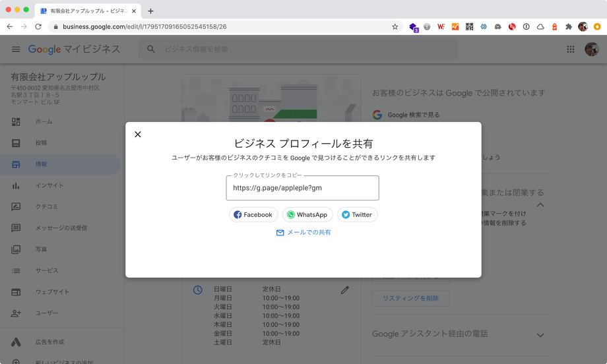Close the share business profile dialog
Screen dimensions: 607x364
[x=138, y=135]
